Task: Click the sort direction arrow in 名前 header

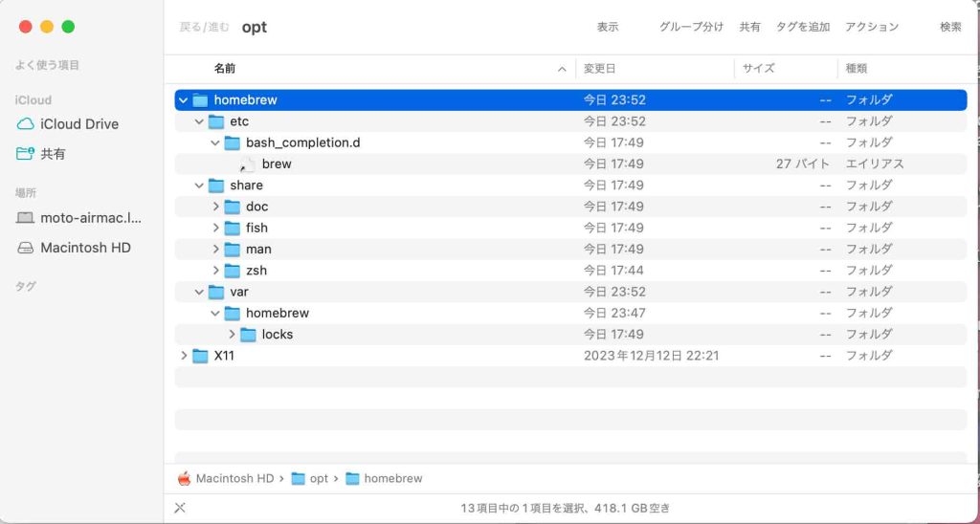Action: tap(562, 70)
